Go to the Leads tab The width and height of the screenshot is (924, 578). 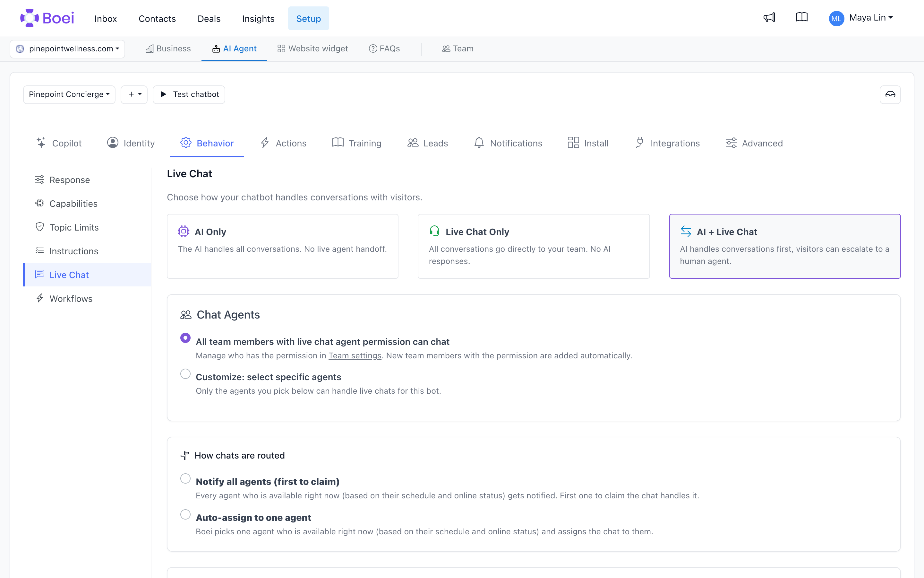[428, 143]
